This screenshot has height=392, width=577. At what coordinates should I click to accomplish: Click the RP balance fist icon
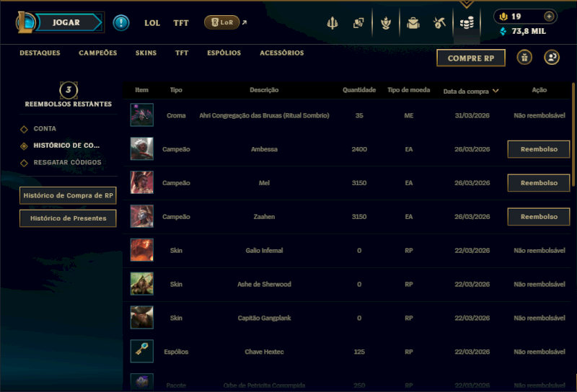503,17
